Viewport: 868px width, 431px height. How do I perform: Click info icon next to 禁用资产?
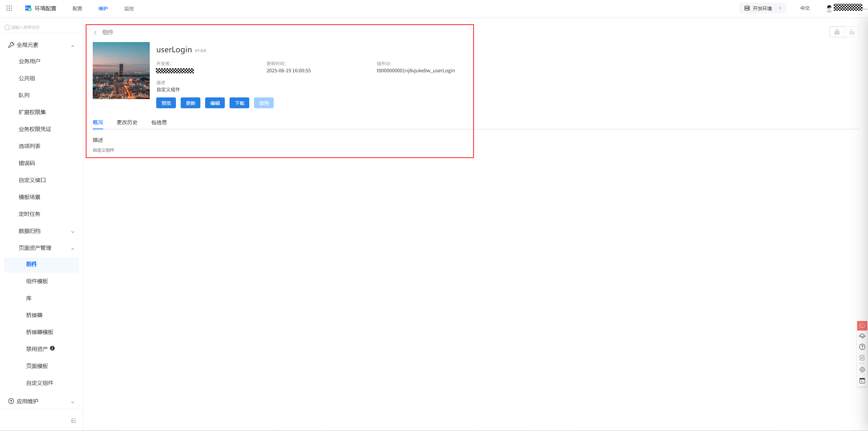(x=52, y=348)
